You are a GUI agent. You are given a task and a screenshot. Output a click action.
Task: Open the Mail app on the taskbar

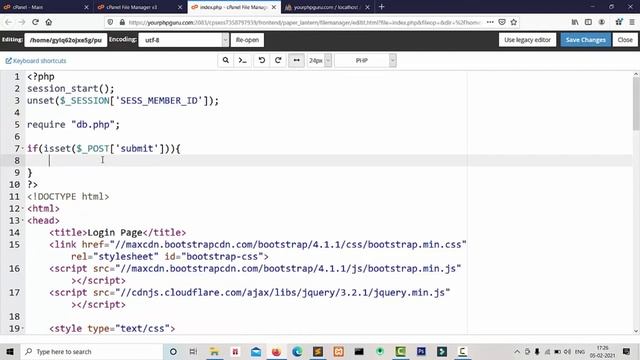[x=256, y=351]
